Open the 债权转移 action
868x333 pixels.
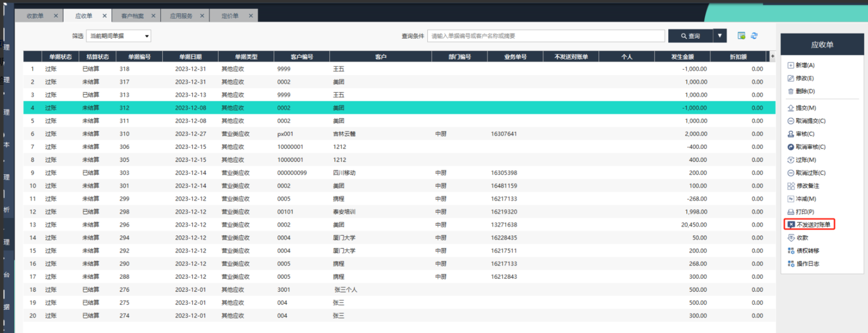click(807, 251)
